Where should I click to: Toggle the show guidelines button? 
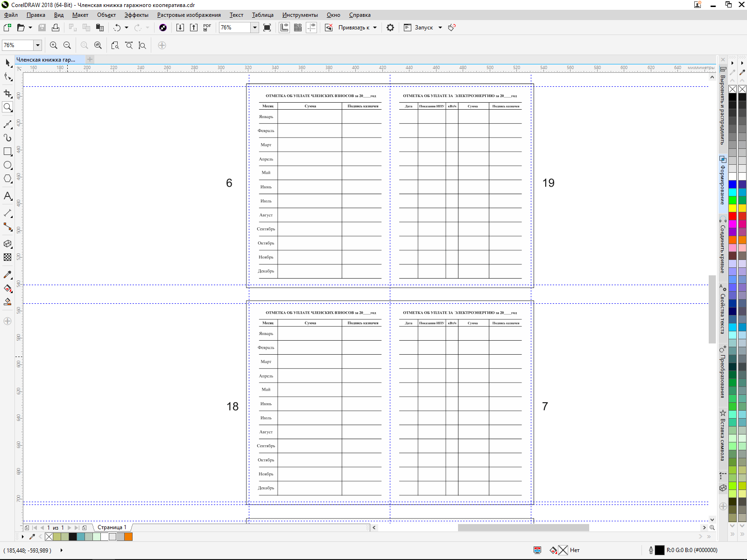[311, 28]
